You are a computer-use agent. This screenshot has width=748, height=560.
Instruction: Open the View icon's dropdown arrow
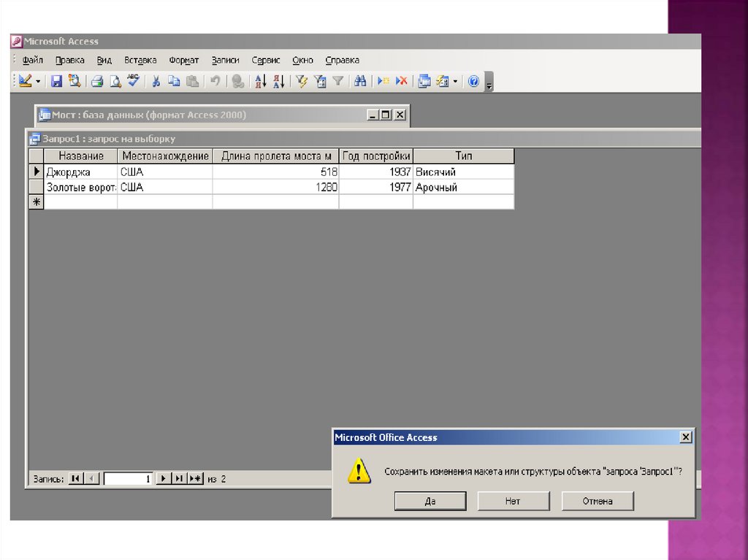[x=38, y=82]
